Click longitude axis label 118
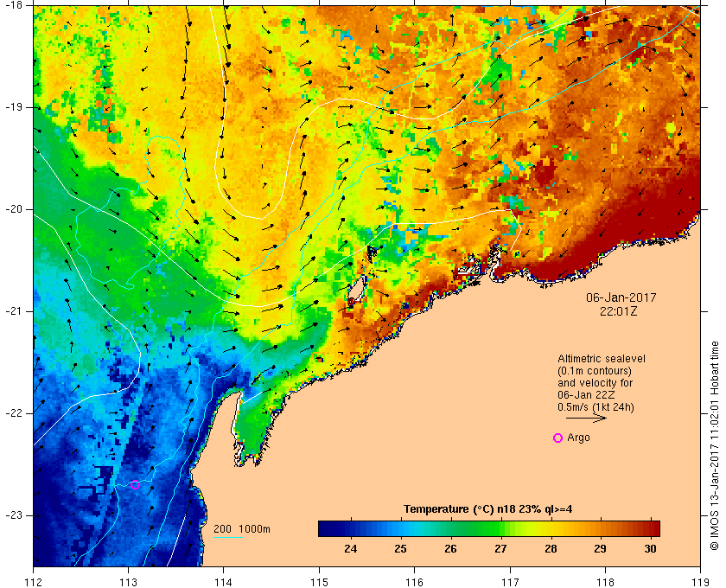The width and height of the screenshot is (726, 588). [605, 582]
